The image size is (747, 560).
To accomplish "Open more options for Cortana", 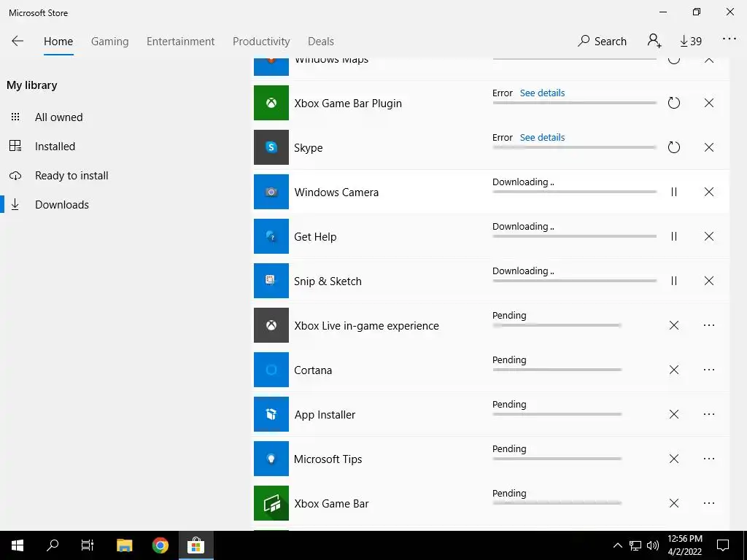I will pos(709,370).
